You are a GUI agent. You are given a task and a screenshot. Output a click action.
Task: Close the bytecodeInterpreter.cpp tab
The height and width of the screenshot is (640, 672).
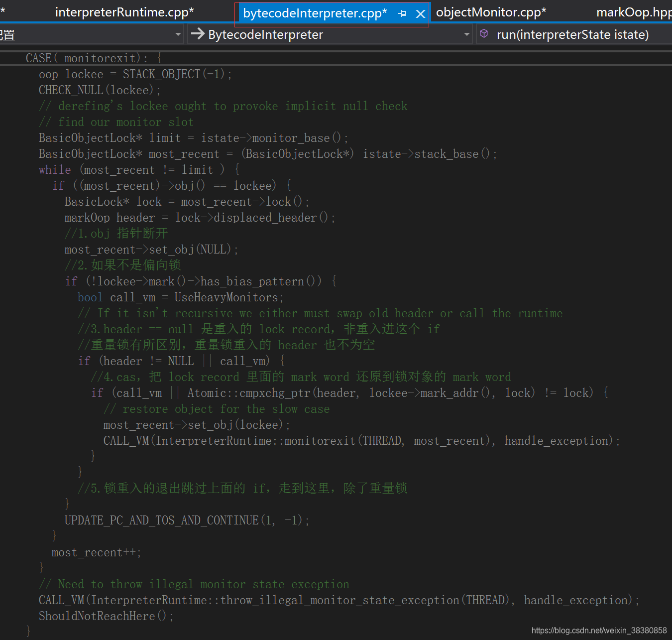coord(421,14)
